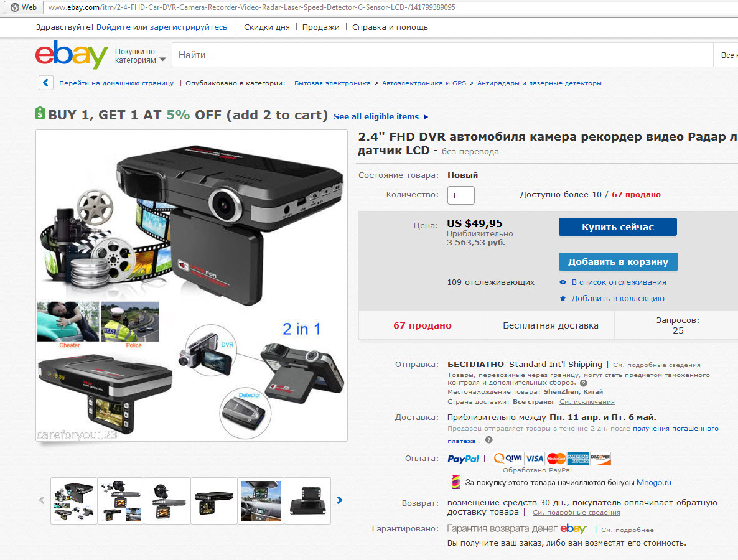Click the question mark icon after customs fees note
Image resolution: width=738 pixels, height=560 pixels.
tap(584, 383)
